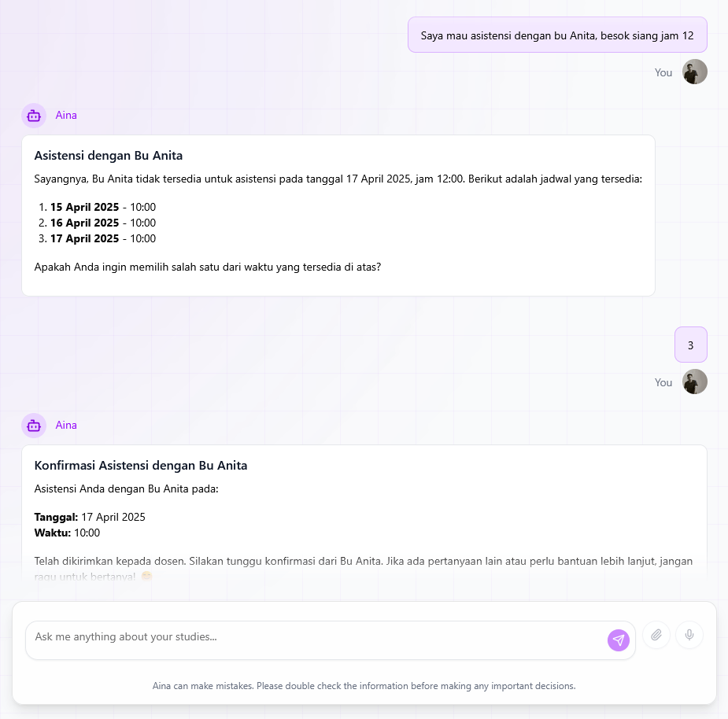Click the emoji at the end of confirmation text
The height and width of the screenshot is (719, 728).
[146, 577]
